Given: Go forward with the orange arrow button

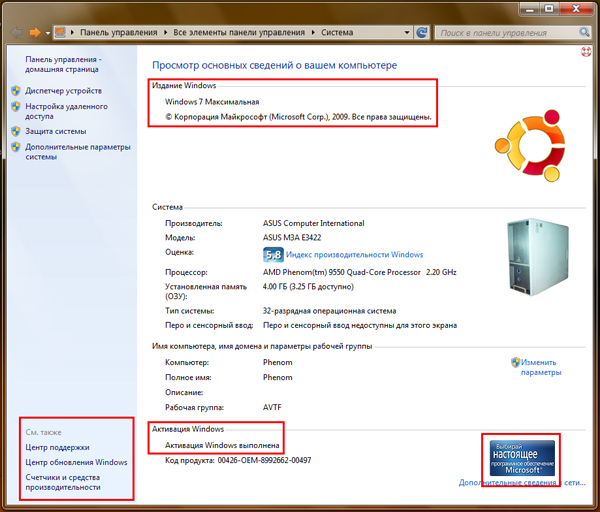Looking at the screenshot, I should point(35,33).
